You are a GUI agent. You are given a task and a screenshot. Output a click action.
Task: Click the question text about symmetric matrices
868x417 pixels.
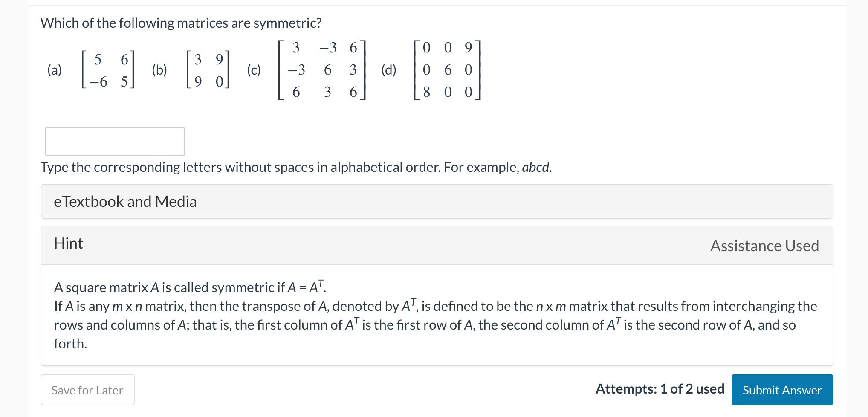coord(181,23)
